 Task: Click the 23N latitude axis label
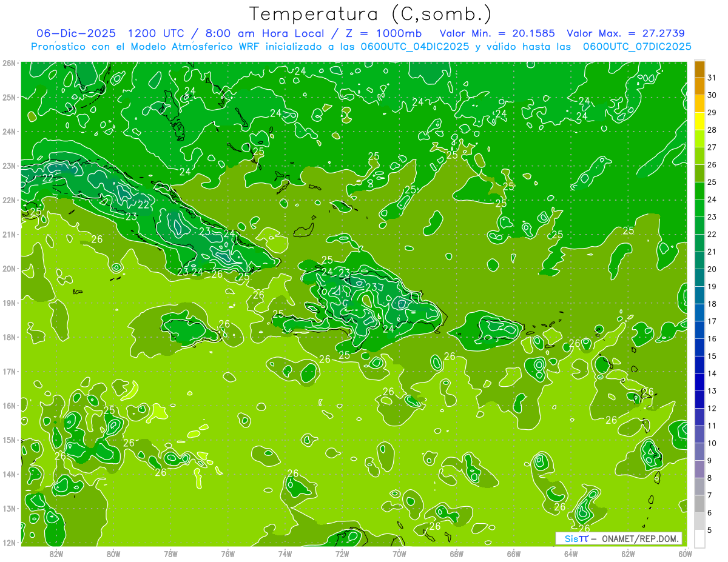tap(8, 166)
